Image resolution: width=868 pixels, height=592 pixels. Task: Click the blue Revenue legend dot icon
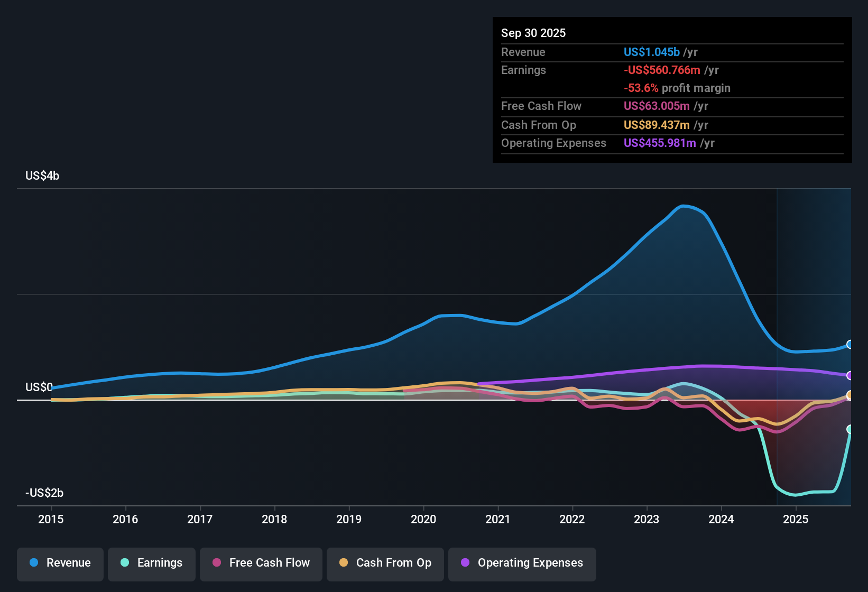coord(33,563)
